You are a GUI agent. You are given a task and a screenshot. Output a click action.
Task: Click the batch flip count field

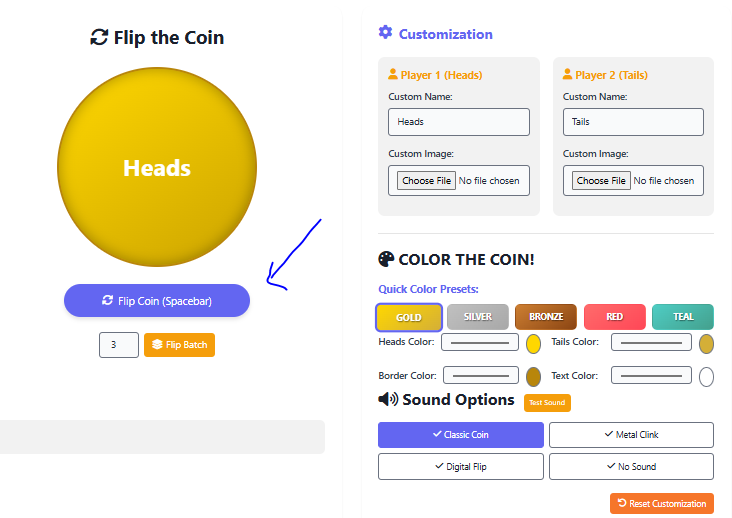pyautogui.click(x=119, y=345)
